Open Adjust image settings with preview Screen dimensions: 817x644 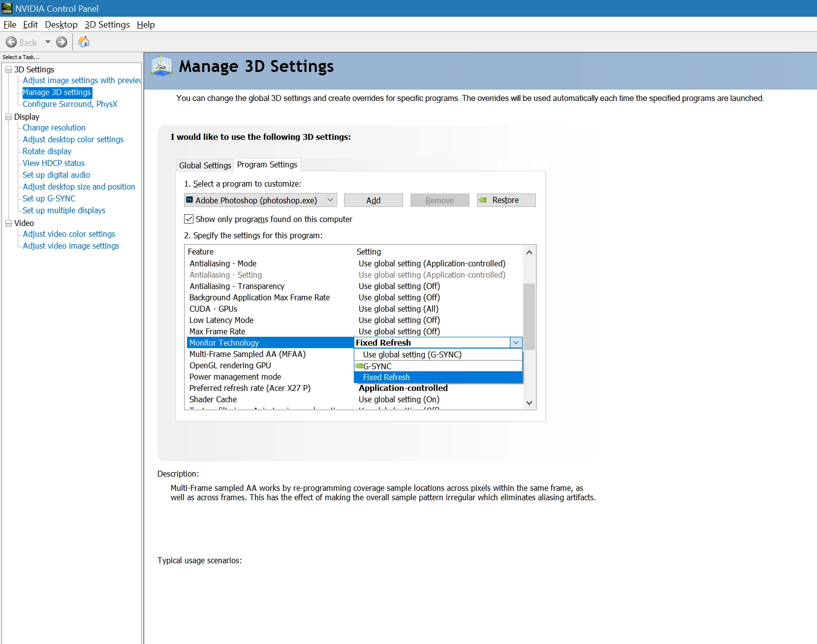click(x=82, y=80)
